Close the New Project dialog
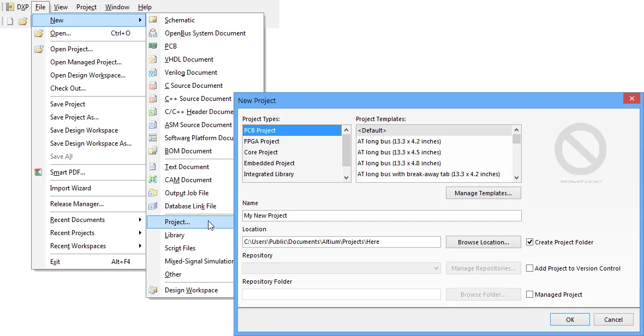 click(631, 99)
